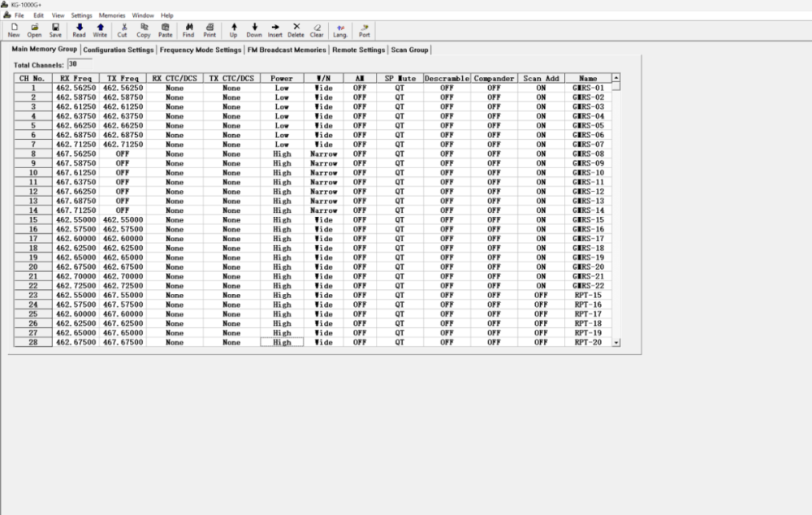
Task: Open the Port settings icon
Action: 365,30
